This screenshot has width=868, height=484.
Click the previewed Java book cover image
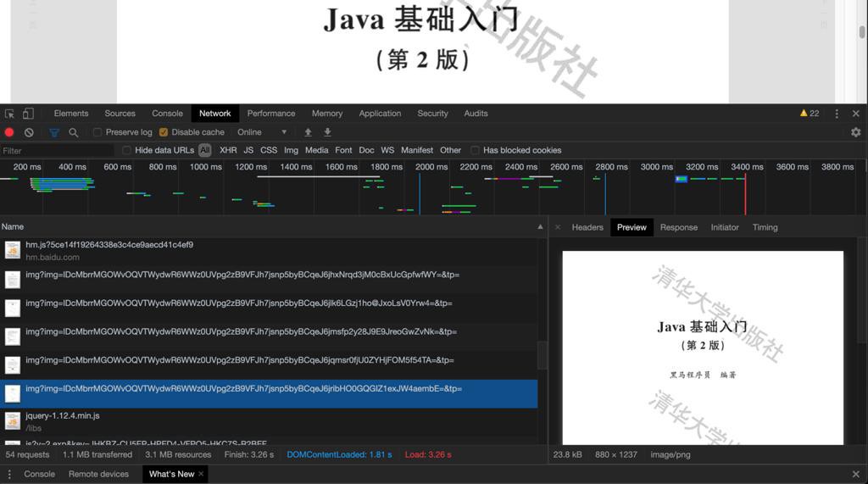[703, 348]
